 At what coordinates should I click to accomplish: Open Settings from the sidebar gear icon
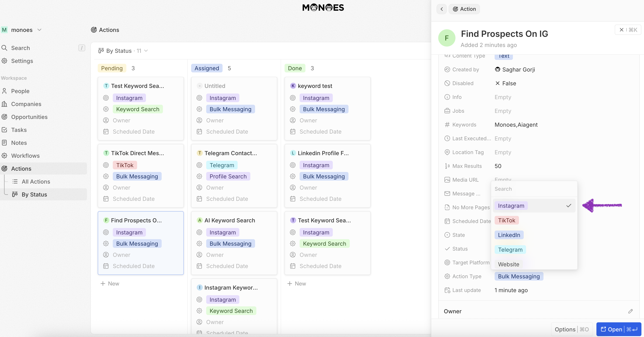5,61
